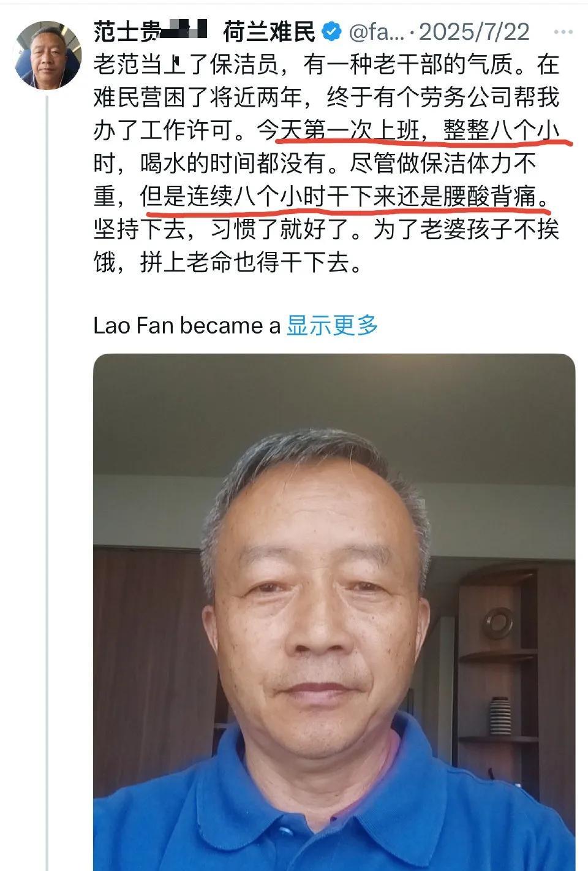Click the blue verified badge
The image size is (588, 871).
(x=331, y=32)
